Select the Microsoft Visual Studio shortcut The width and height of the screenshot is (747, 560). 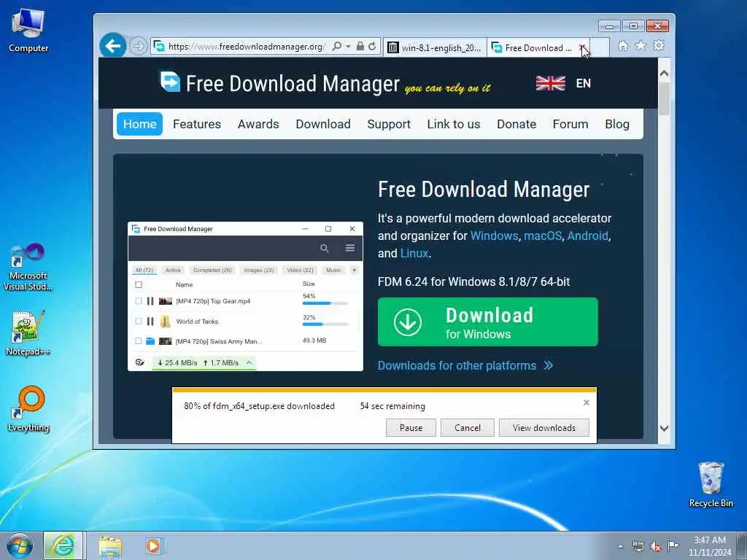pos(28,267)
